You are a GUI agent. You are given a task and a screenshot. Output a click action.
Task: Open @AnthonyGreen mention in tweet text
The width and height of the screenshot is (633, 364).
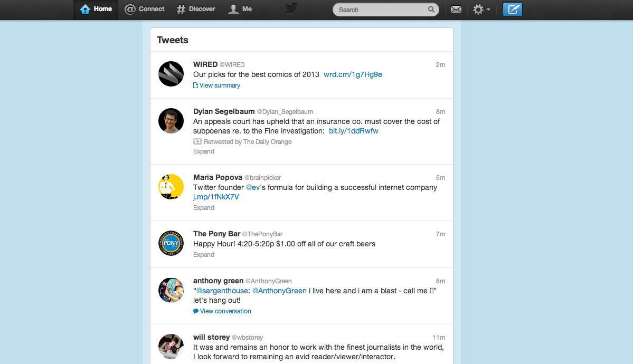click(279, 291)
